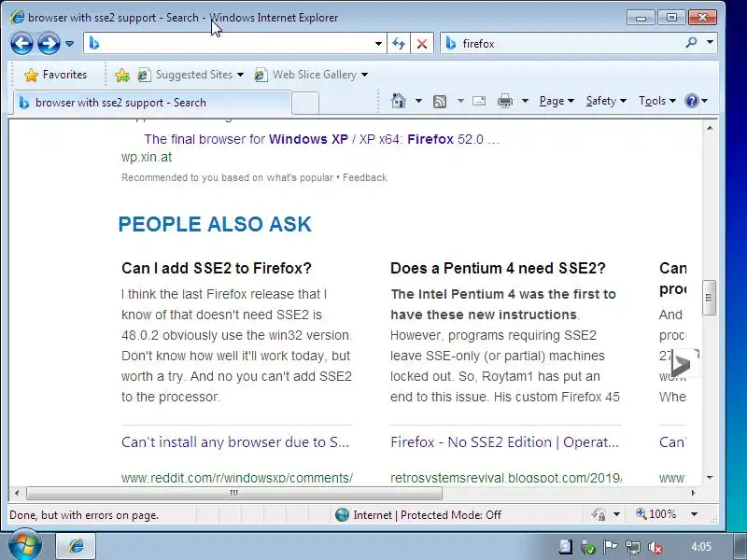
Task: Open 'Firefox - No SSE2 Edition' link
Action: click(x=504, y=442)
